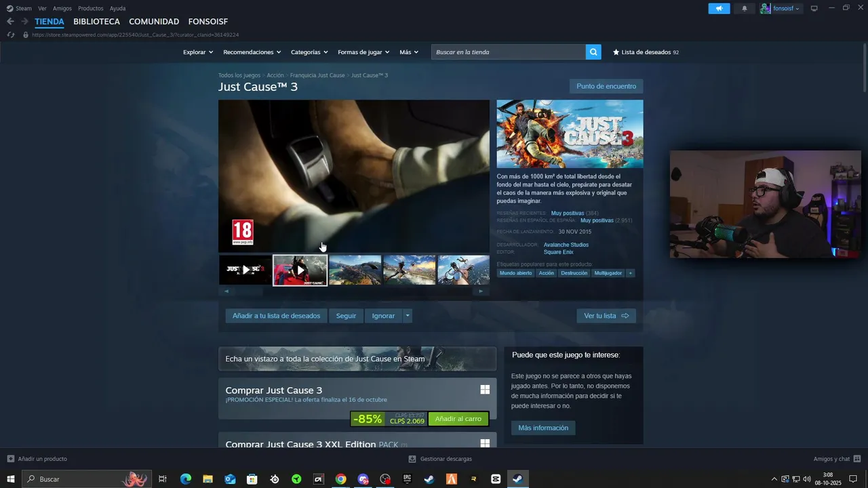
Task: Click the Windows icon on Comprar Just Cause 3
Action: click(x=485, y=390)
